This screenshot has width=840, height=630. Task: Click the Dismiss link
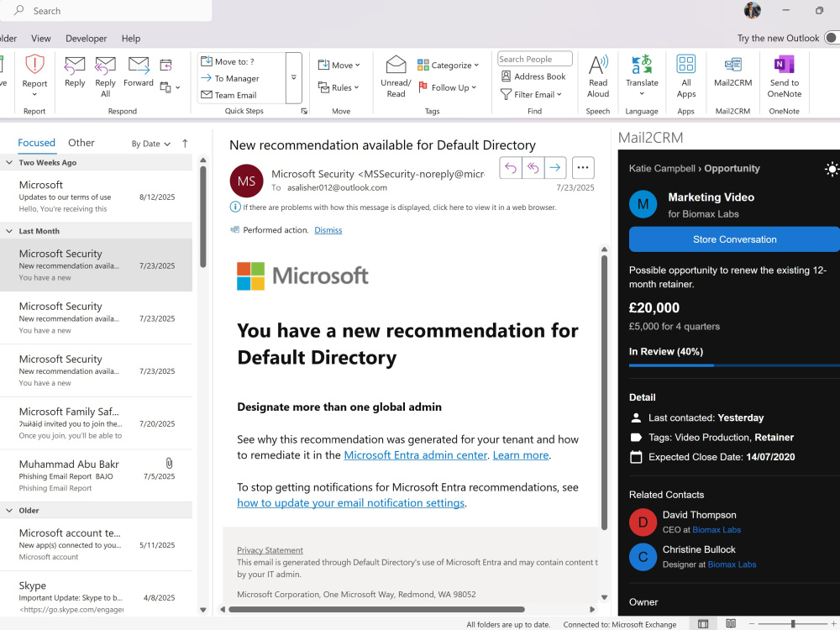[x=328, y=230]
